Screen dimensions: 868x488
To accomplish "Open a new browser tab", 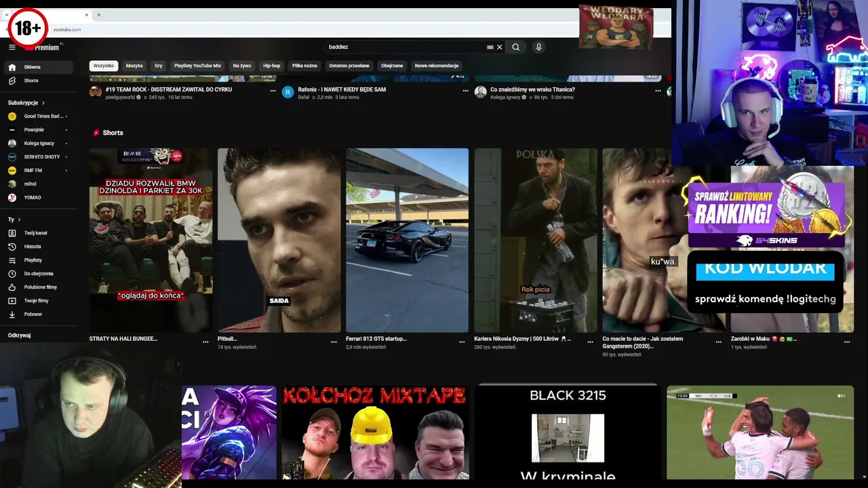I will (x=98, y=15).
